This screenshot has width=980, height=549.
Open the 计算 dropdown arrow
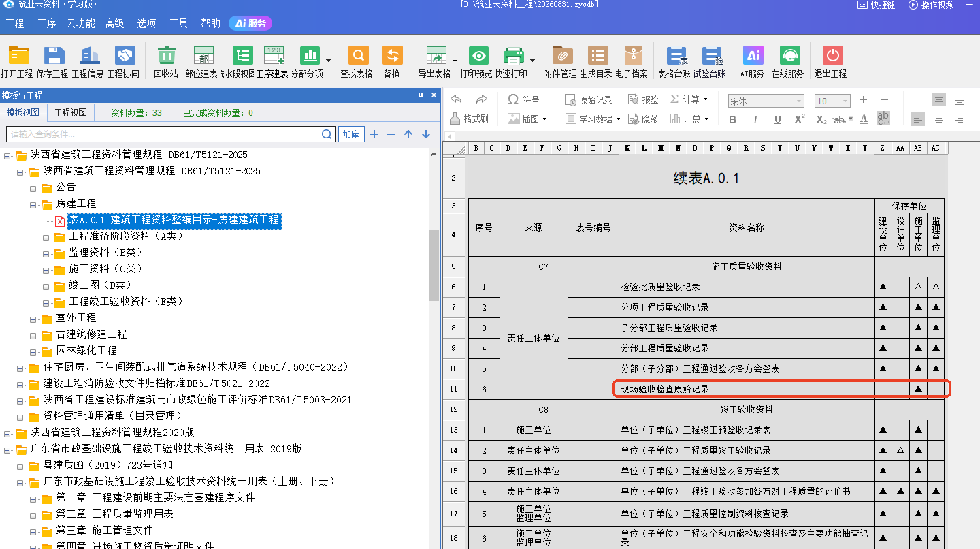705,99
